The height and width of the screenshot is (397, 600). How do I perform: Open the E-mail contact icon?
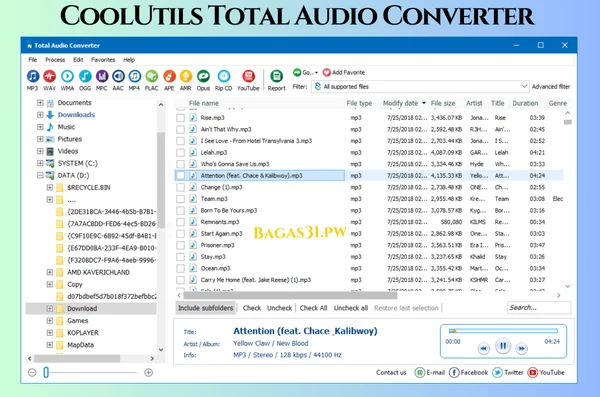420,372
